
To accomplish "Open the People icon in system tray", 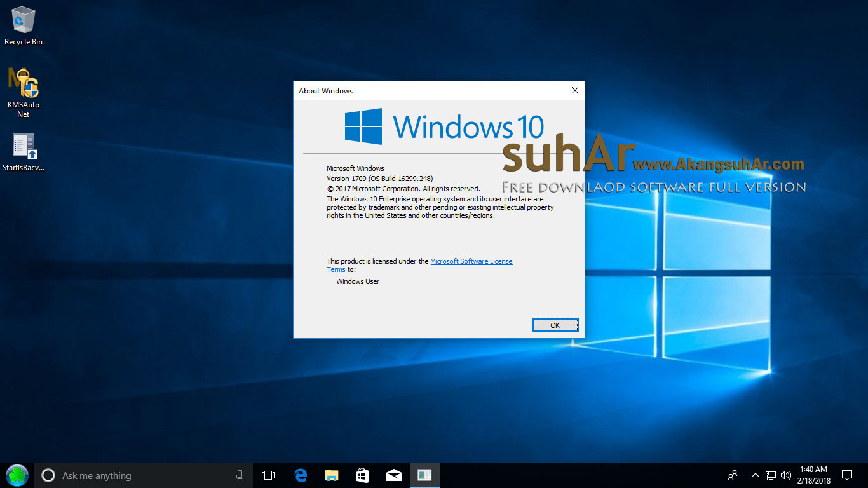I will [x=733, y=475].
